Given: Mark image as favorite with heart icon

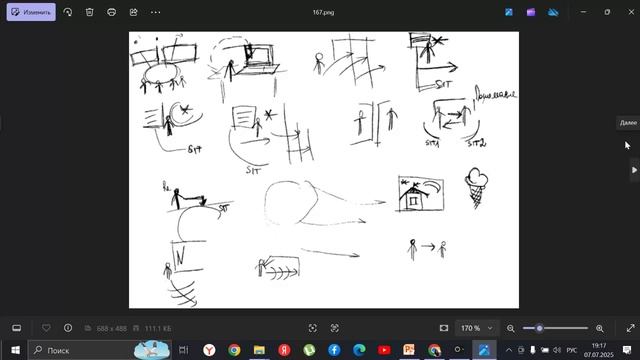Looking at the screenshot, I should click(46, 328).
